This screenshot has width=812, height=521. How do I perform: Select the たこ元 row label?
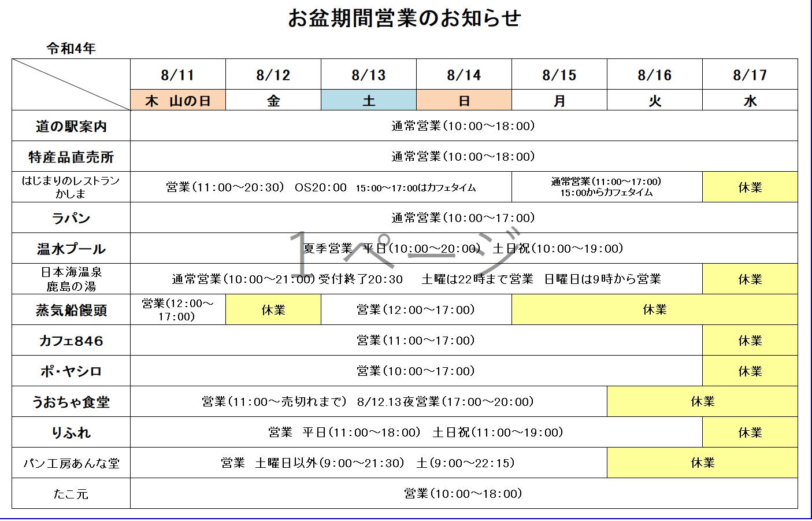[71, 494]
